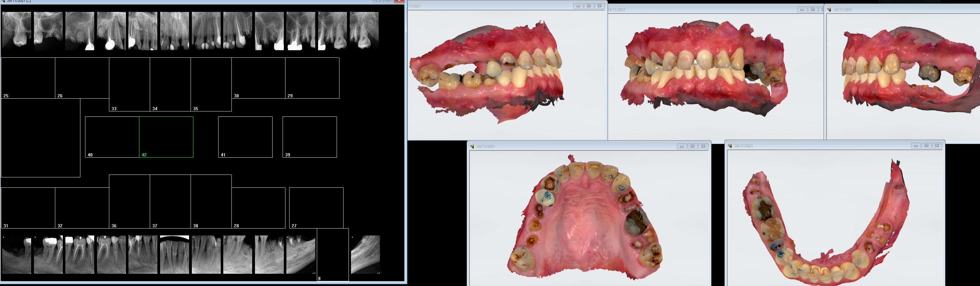Maximize the upper-arch occlusal scan window
The height and width of the screenshot is (286, 980).
tap(692, 146)
